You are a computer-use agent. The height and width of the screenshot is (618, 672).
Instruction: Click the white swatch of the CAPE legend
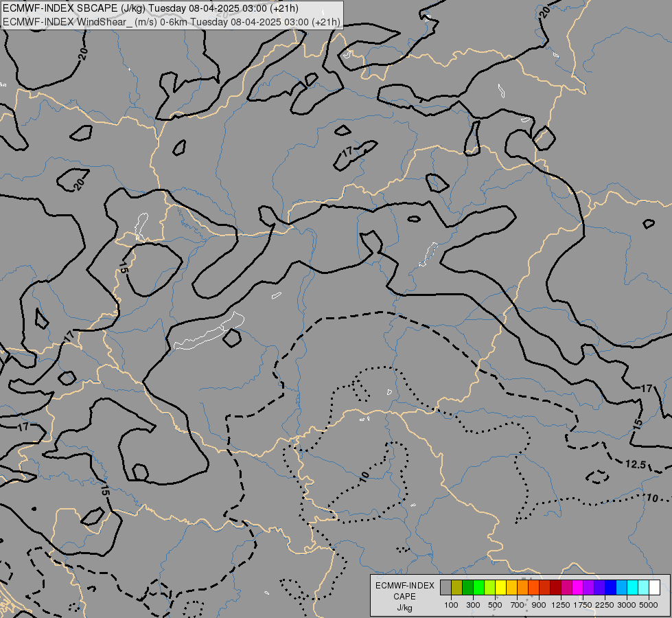pyautogui.click(x=654, y=587)
